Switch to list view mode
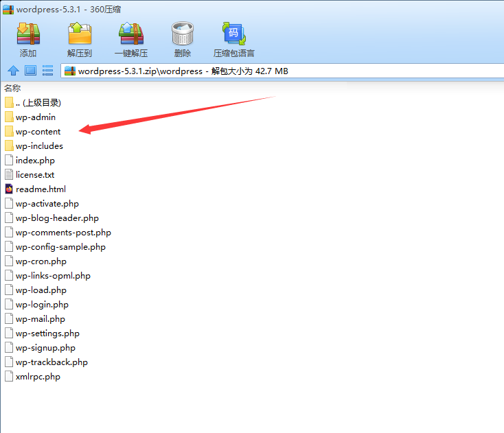 pyautogui.click(x=48, y=70)
